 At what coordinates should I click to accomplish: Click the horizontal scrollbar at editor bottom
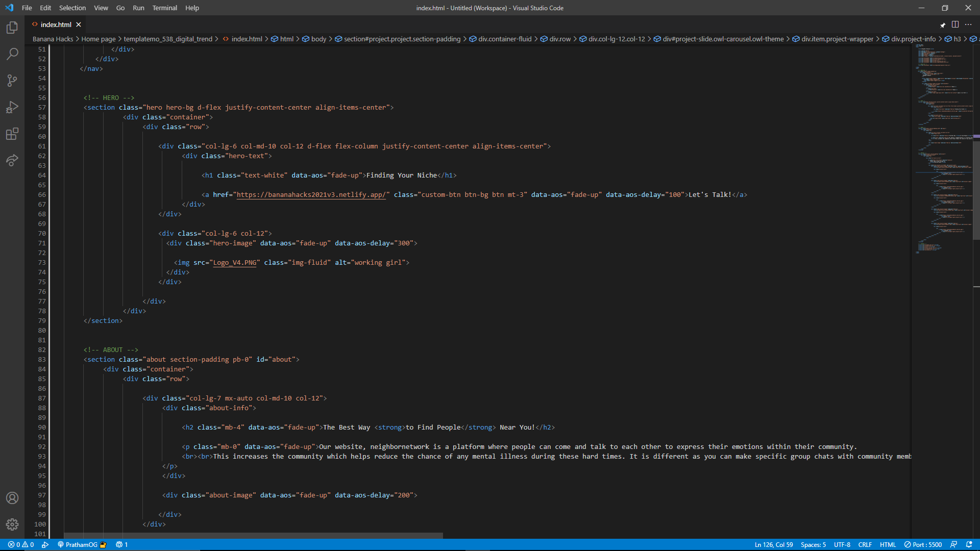click(254, 535)
